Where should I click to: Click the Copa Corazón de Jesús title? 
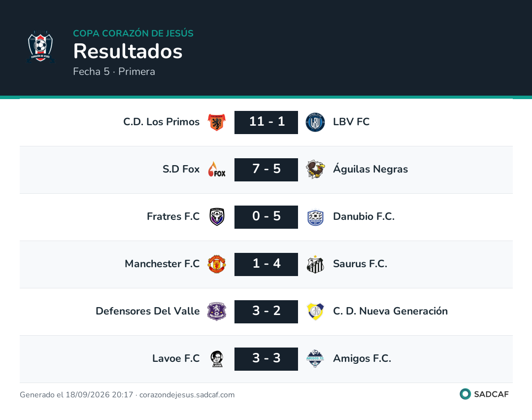point(133,33)
